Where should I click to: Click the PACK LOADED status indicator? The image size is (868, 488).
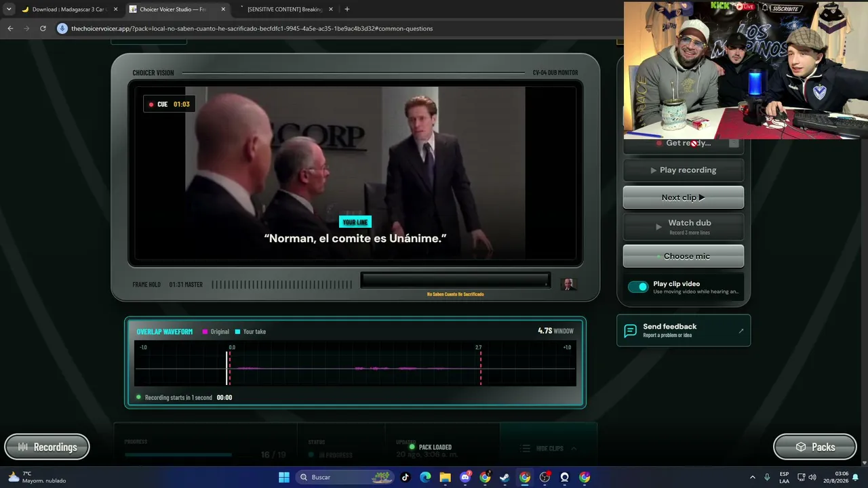click(x=431, y=447)
